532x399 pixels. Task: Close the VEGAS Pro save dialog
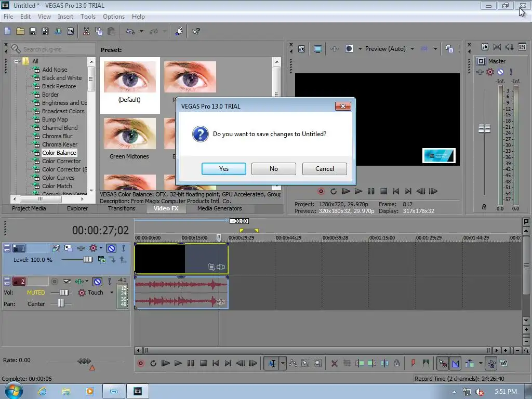coord(343,106)
